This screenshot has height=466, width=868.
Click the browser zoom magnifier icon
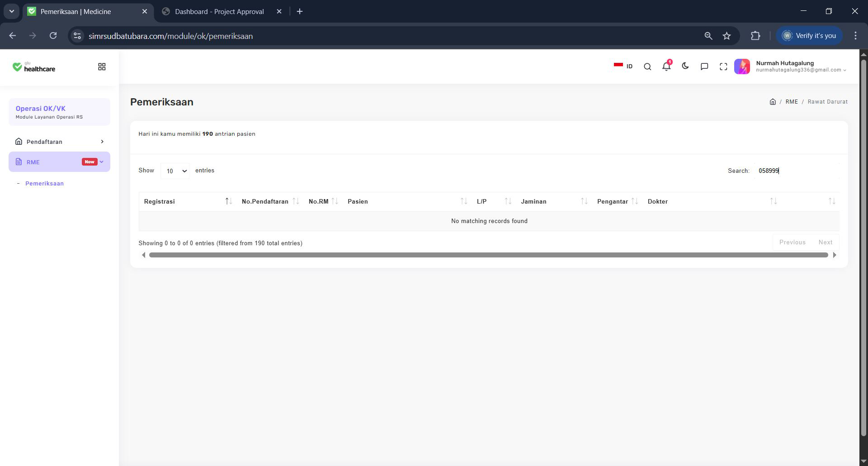[708, 36]
